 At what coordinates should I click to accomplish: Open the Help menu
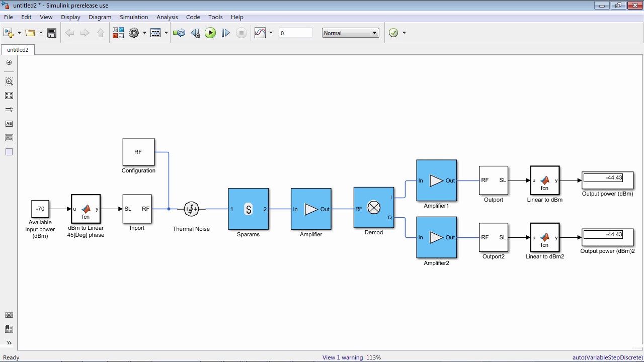coord(237,17)
